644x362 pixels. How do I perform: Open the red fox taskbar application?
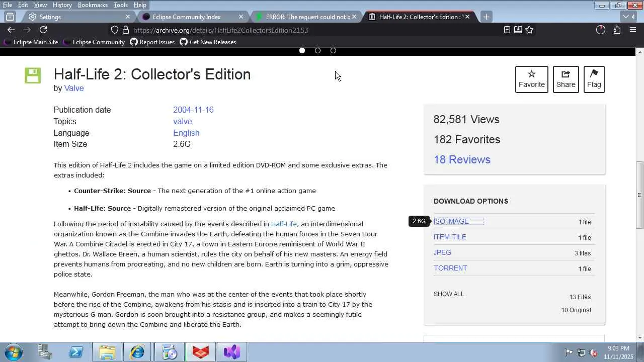201,352
